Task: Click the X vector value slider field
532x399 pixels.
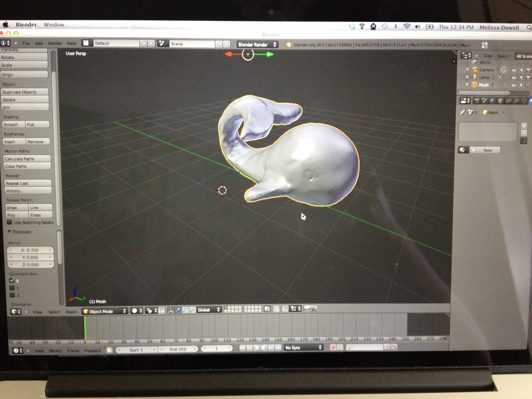Action: [x=30, y=250]
